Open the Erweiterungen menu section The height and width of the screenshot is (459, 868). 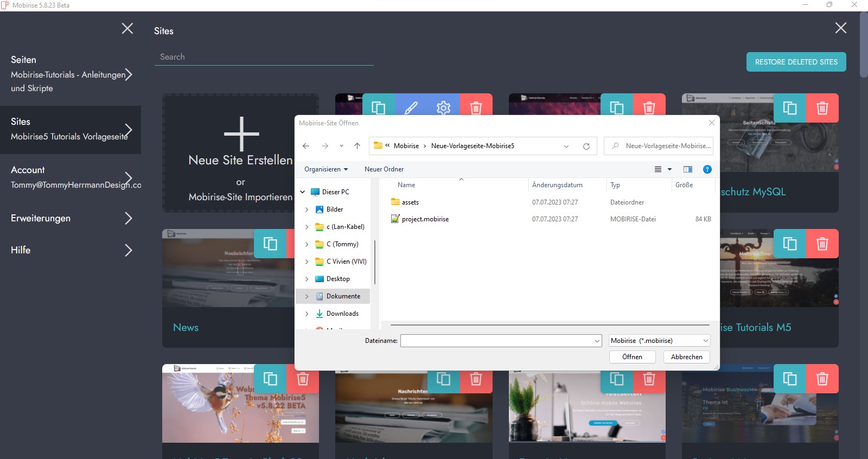71,218
